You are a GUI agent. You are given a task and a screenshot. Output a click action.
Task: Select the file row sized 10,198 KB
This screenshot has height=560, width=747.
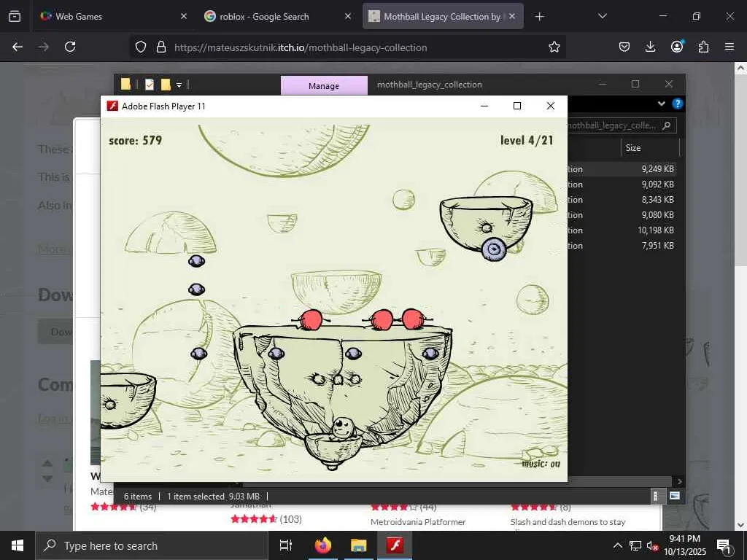point(623,230)
